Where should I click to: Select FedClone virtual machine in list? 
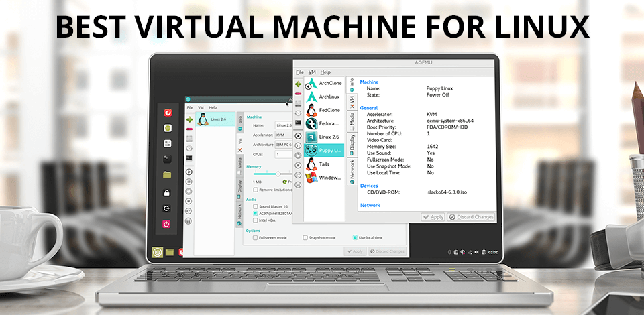click(x=324, y=111)
